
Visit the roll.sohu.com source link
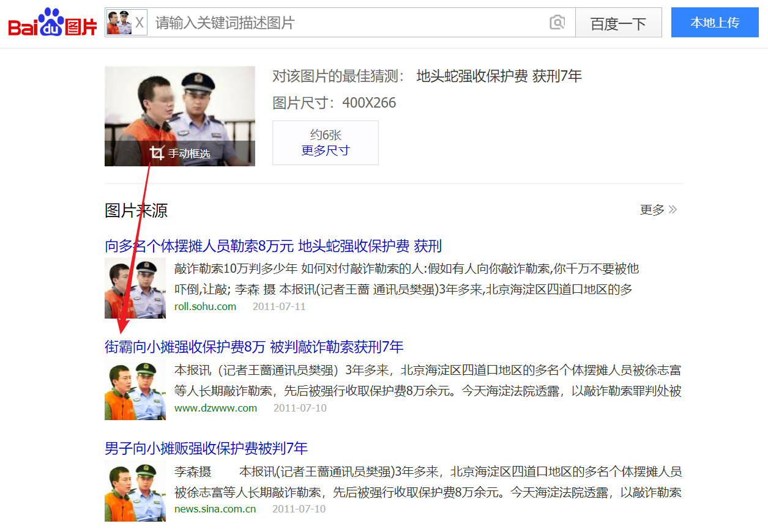click(x=205, y=306)
